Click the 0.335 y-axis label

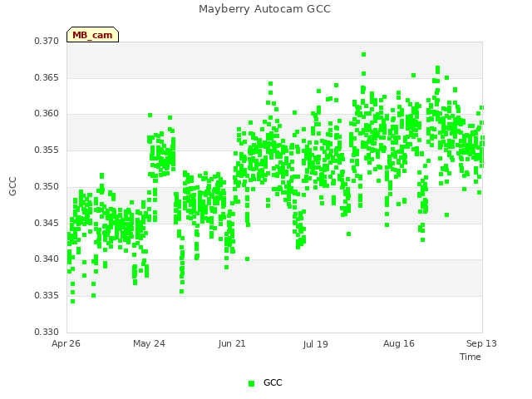(x=47, y=296)
